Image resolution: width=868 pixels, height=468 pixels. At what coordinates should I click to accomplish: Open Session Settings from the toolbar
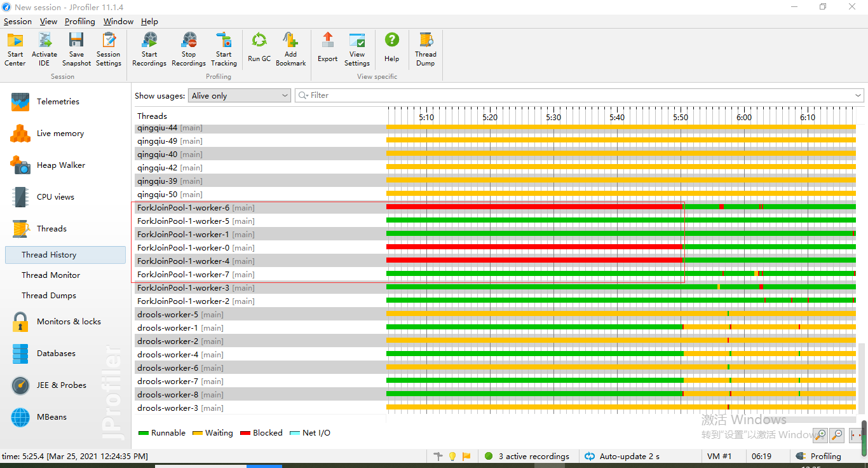pyautogui.click(x=109, y=50)
